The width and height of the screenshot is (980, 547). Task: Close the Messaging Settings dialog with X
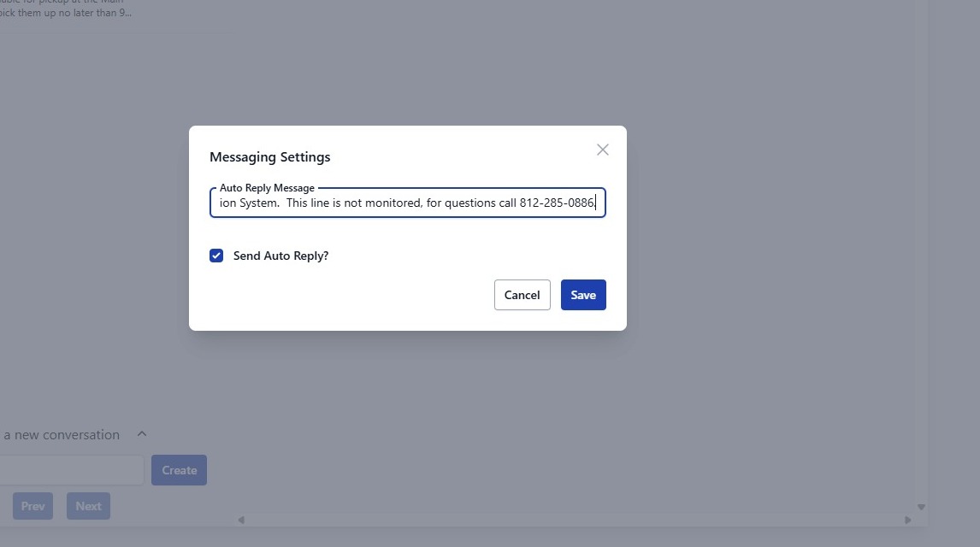click(603, 150)
